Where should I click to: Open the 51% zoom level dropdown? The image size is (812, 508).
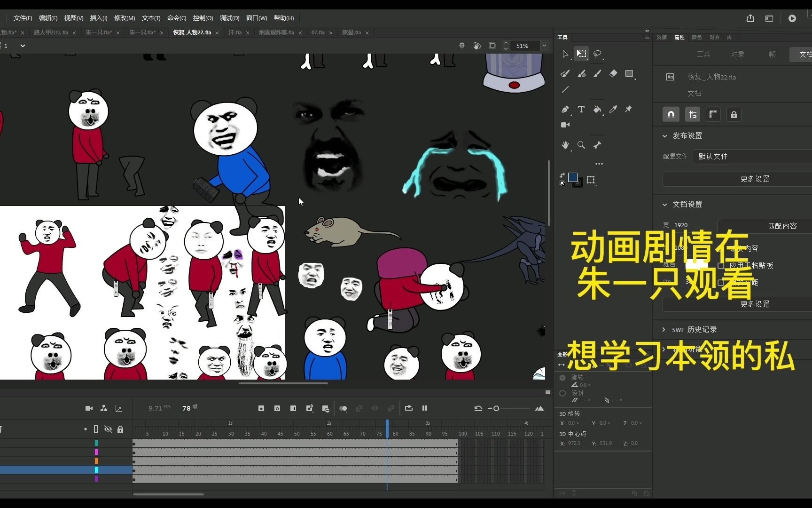tap(544, 46)
